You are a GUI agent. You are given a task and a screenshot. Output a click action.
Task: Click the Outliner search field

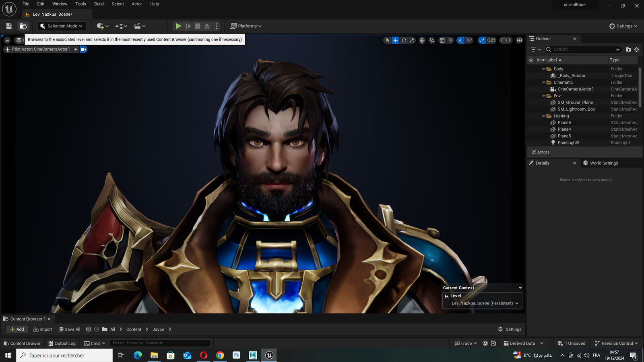coord(582,49)
